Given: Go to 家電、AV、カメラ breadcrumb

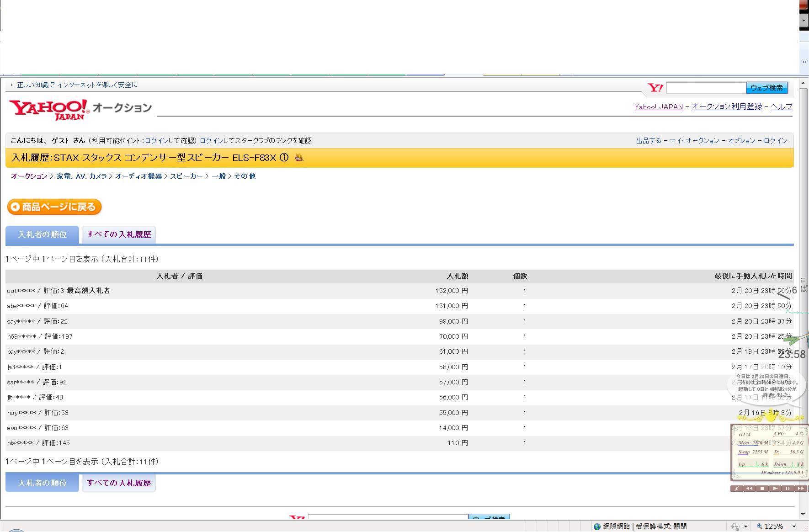Looking at the screenshot, I should pyautogui.click(x=82, y=176).
